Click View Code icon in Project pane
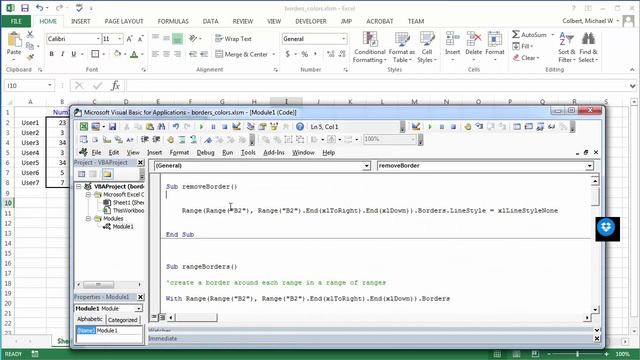This screenshot has width=640, height=360. pyautogui.click(x=82, y=174)
